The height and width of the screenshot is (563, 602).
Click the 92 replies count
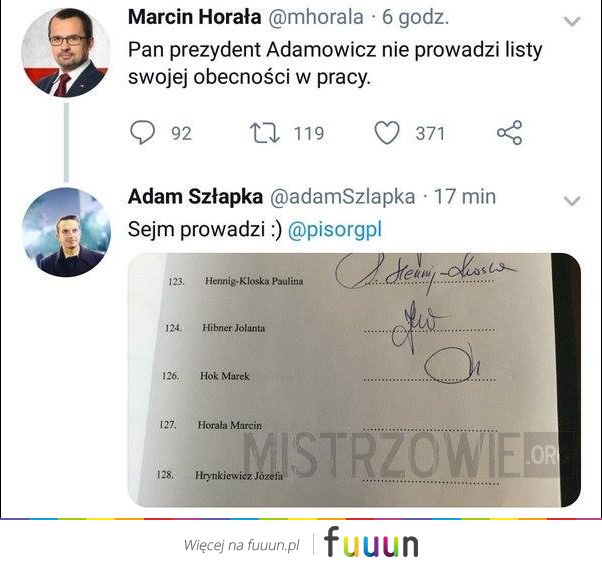181,134
